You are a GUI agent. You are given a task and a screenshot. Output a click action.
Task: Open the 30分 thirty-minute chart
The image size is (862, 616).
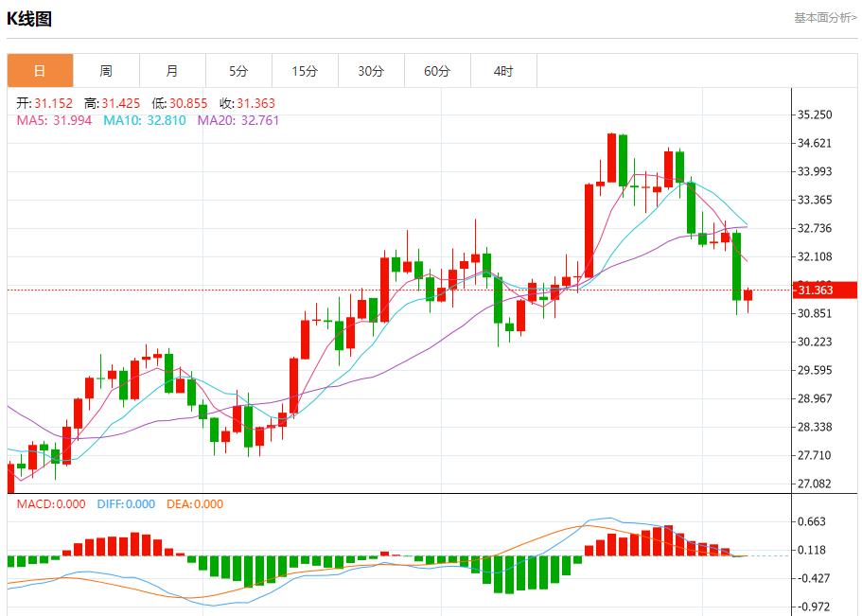371,71
